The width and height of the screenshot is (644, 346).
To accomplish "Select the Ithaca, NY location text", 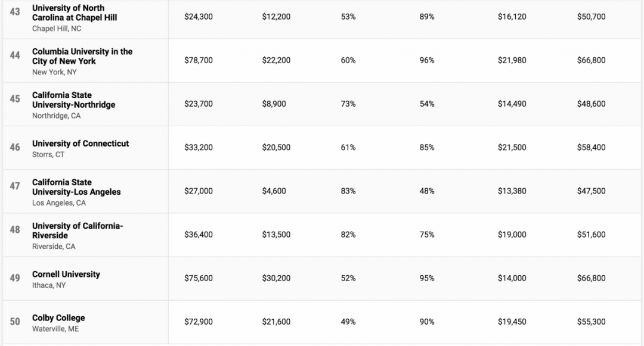I will pos(49,285).
